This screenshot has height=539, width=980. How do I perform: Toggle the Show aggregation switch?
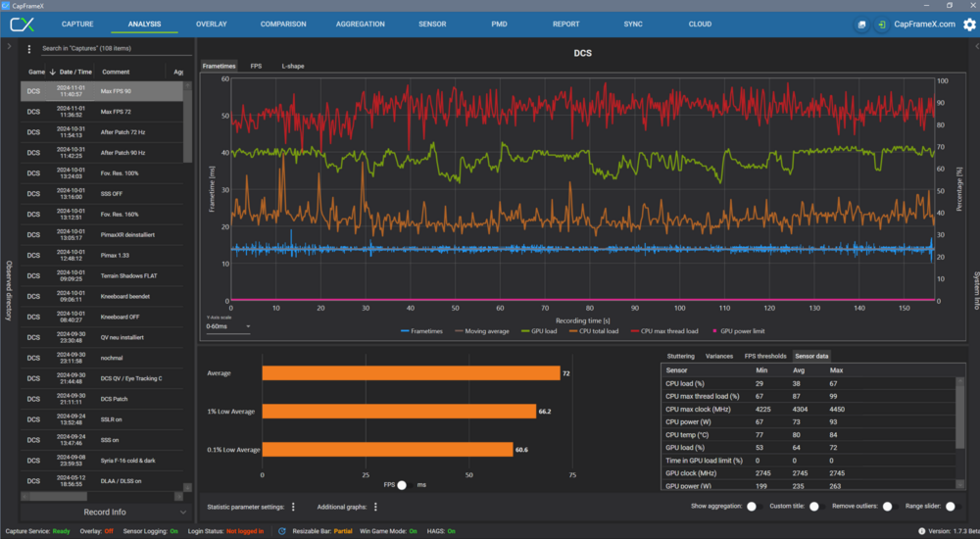753,507
